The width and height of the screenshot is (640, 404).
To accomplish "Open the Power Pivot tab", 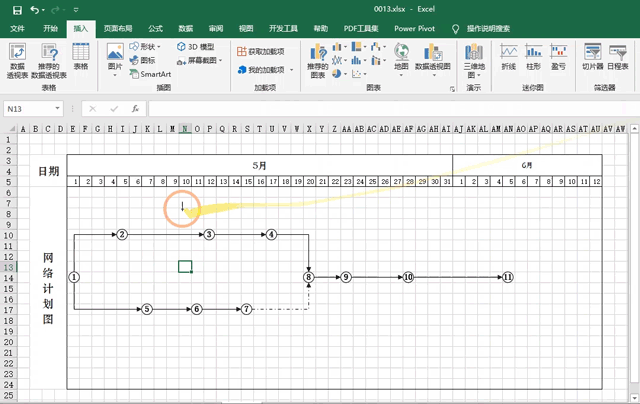I will click(x=414, y=29).
